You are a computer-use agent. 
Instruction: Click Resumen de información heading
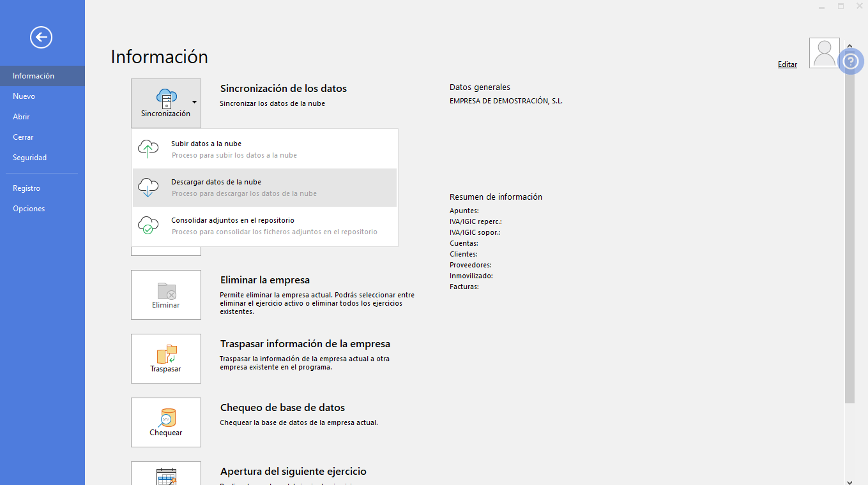pos(496,197)
